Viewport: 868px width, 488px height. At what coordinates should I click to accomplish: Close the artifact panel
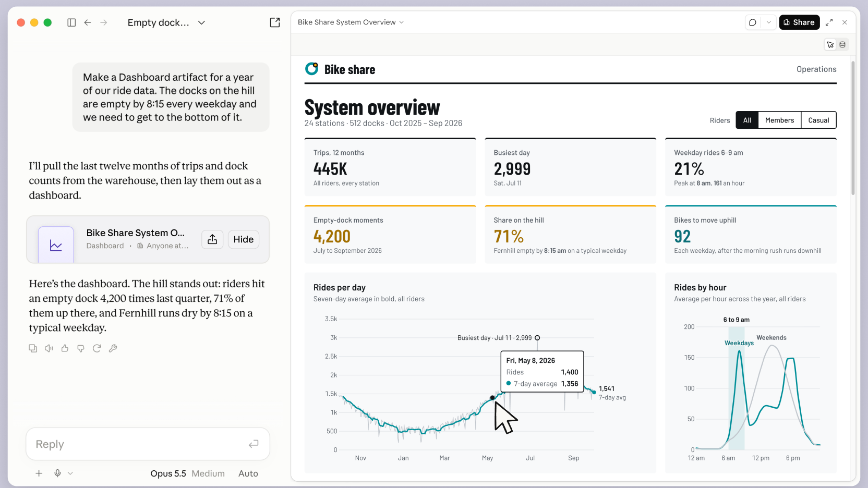(x=845, y=22)
